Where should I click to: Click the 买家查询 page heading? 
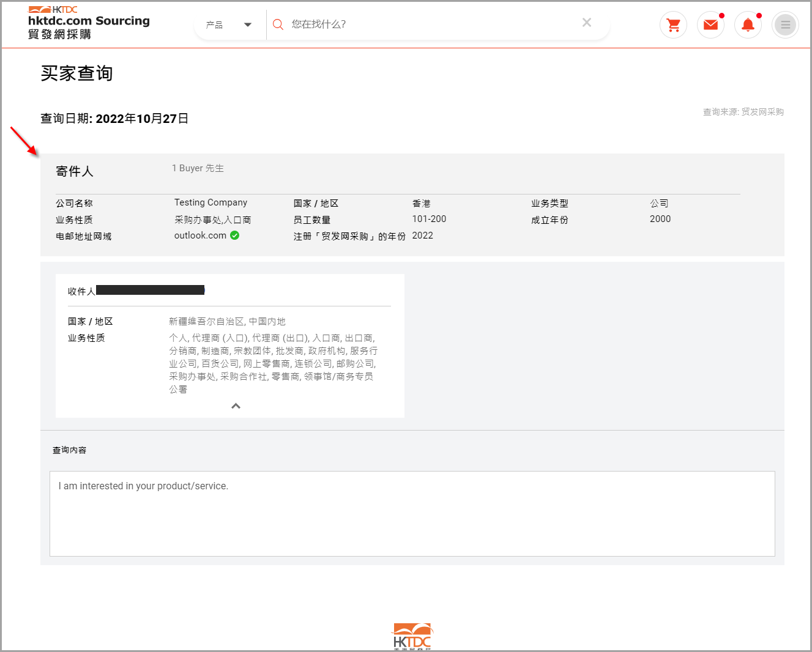coord(77,73)
